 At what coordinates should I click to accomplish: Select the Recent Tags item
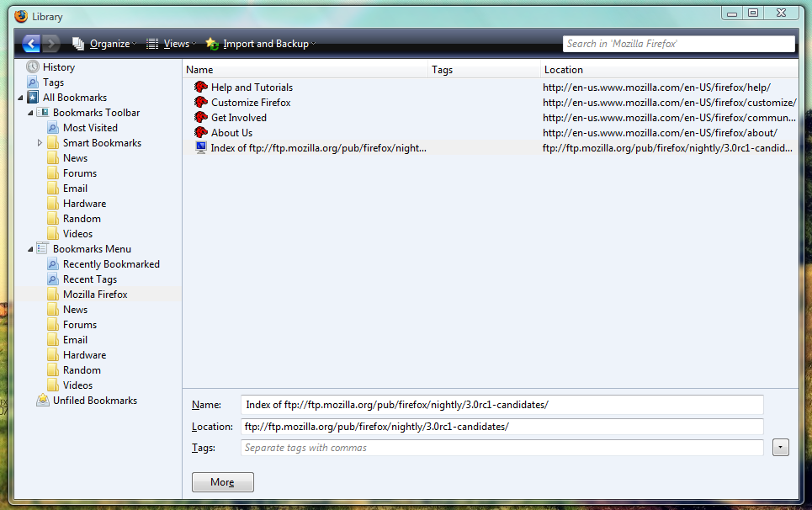coord(89,279)
